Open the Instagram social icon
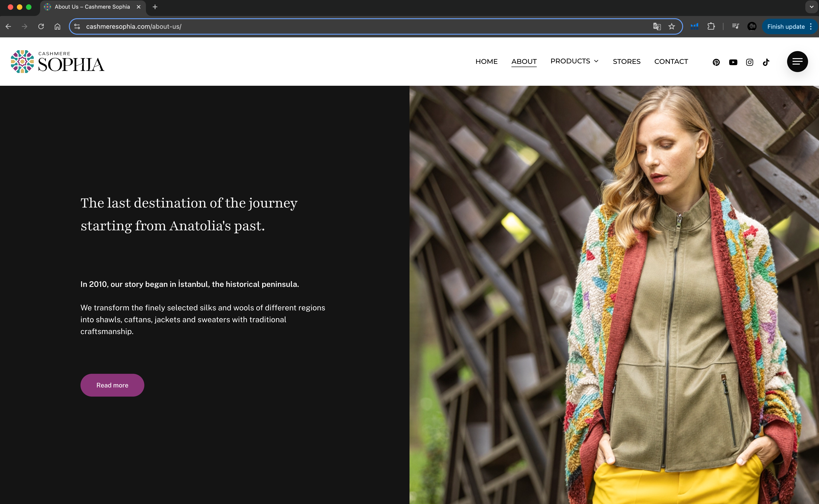The width and height of the screenshot is (819, 504). click(749, 62)
